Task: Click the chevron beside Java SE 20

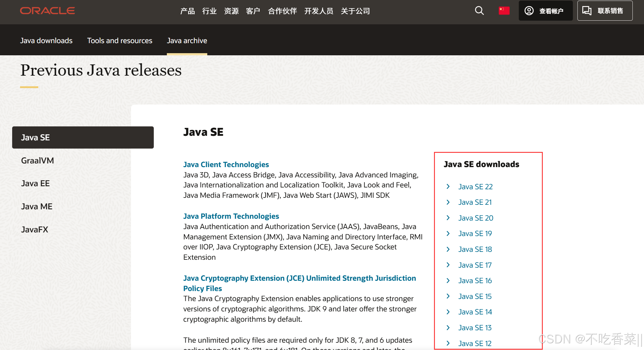Action: 448,218
